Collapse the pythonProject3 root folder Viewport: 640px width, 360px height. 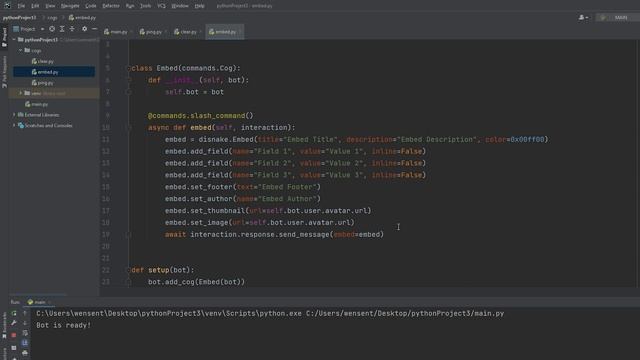tap(14, 40)
